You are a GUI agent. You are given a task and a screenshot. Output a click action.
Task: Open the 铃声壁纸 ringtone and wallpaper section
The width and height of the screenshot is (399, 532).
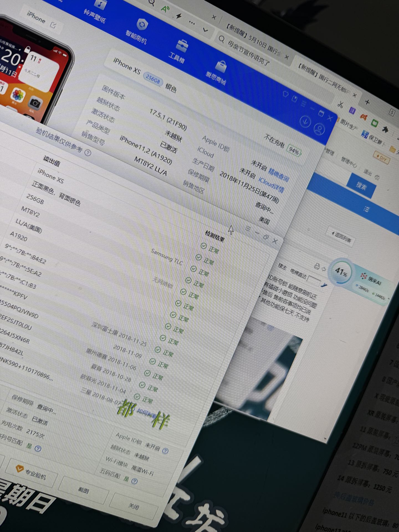tap(97, 11)
